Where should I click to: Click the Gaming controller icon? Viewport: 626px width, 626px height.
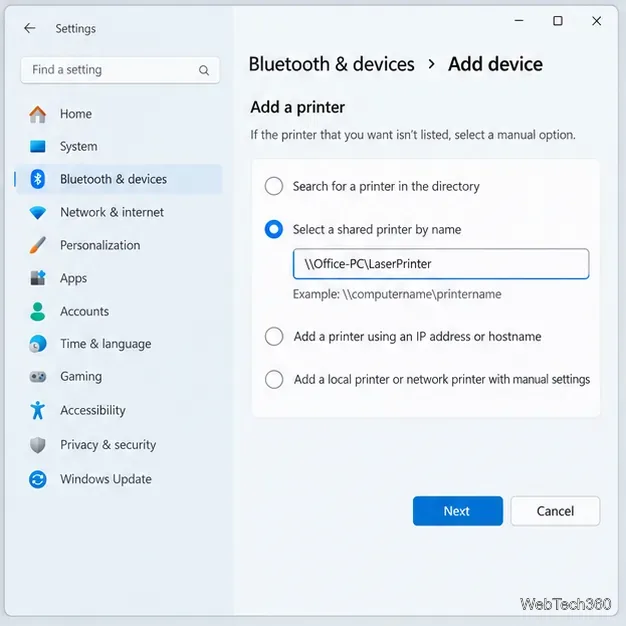click(x=38, y=376)
